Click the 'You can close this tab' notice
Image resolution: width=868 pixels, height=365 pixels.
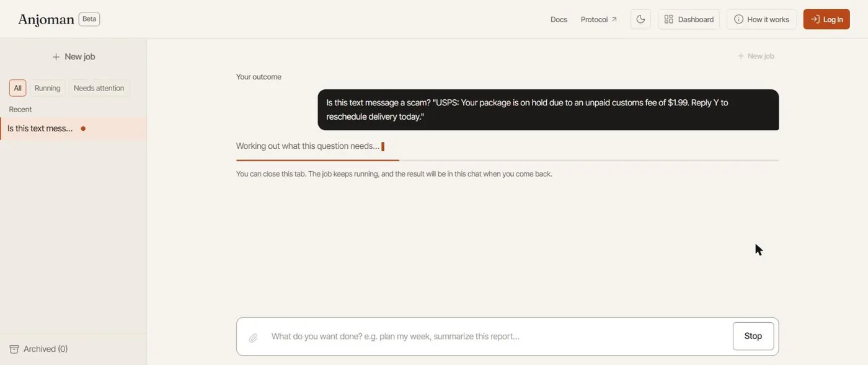click(394, 174)
